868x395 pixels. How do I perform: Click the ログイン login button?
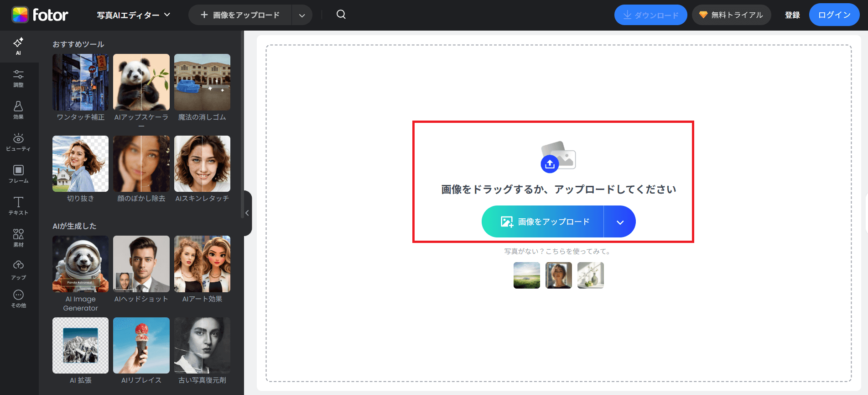click(834, 15)
